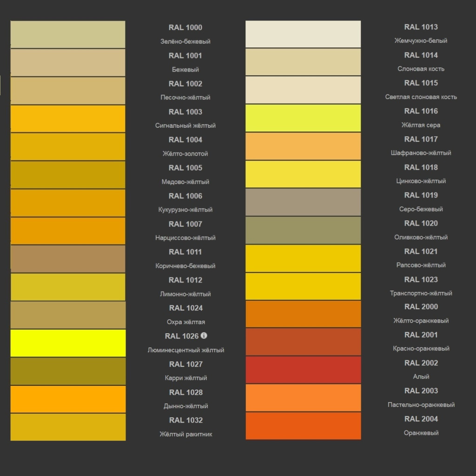Select the RAL 1019 grey-beige swatch
This screenshot has height=476, width=476.
point(303,202)
